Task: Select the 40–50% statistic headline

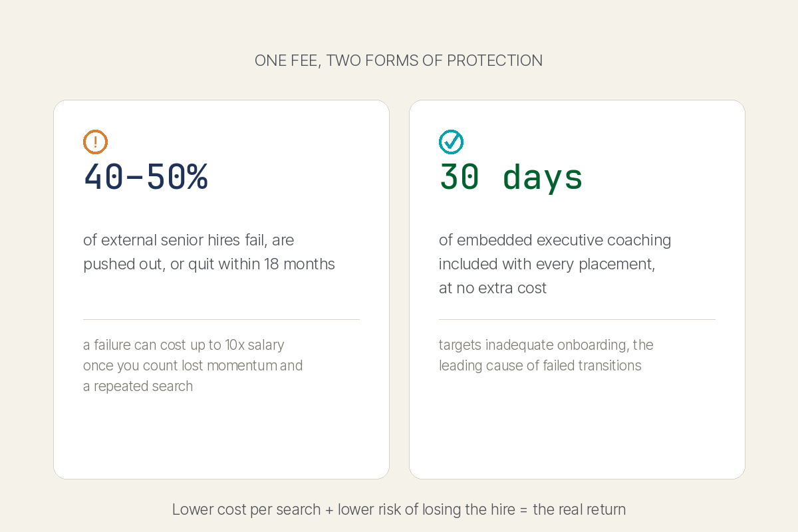Action: point(146,177)
